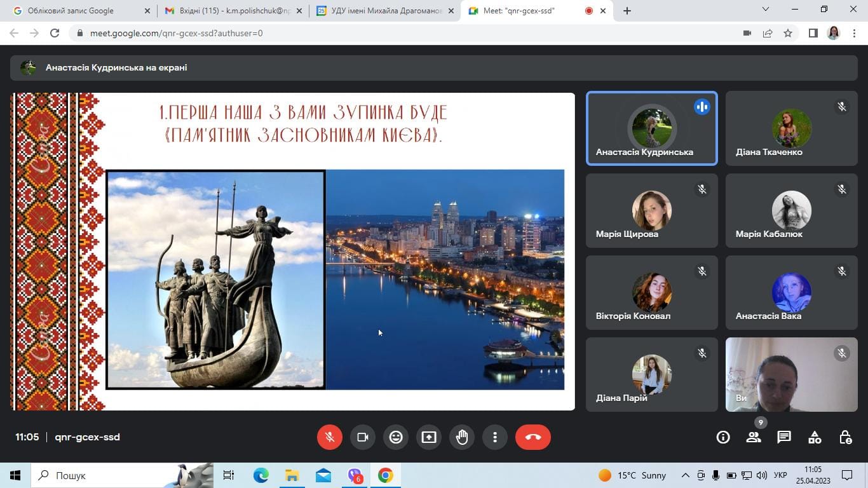The width and height of the screenshot is (868, 488).
Task: Open the three-dot more options menu
Action: click(x=495, y=437)
